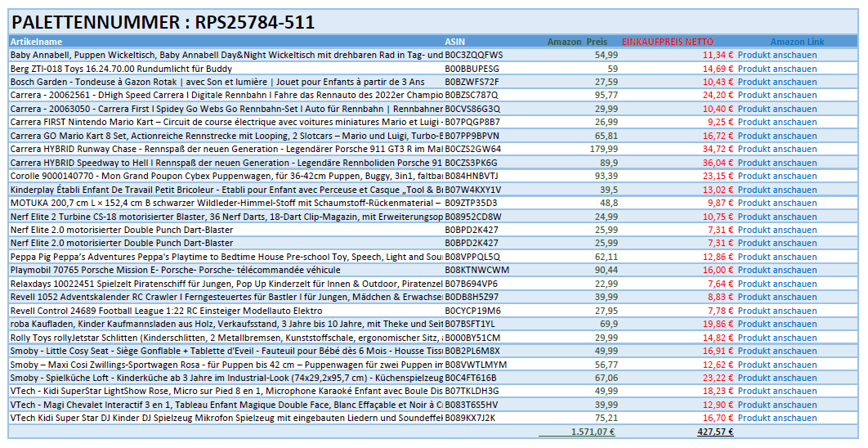Click product link for Revell 1052 Adventskalender
The width and height of the screenshot is (868, 448).
click(x=776, y=297)
